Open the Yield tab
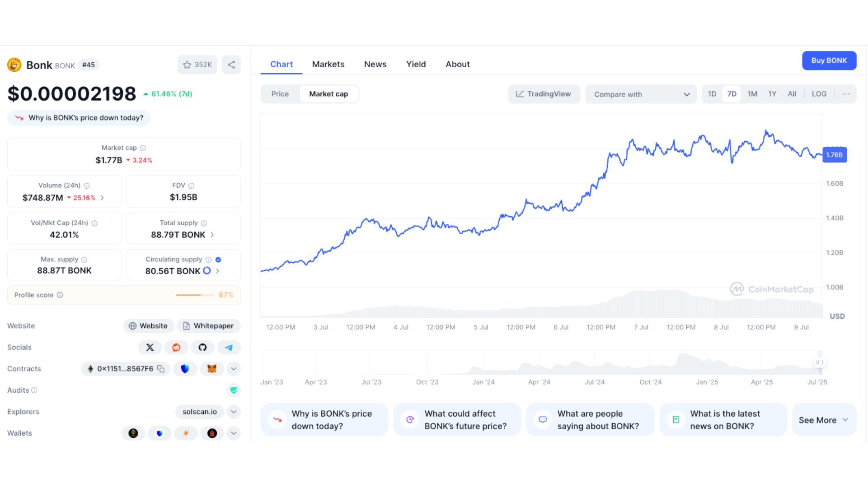The width and height of the screenshot is (868, 488). tap(416, 65)
